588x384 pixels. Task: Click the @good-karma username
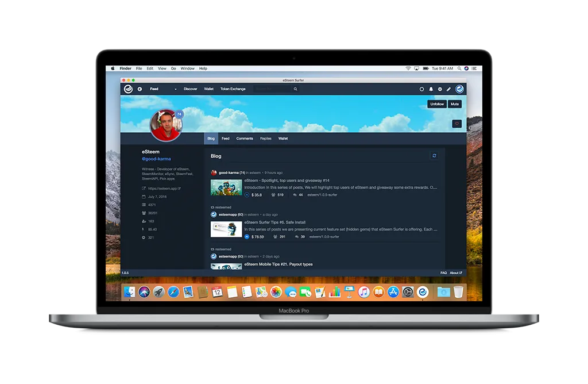[156, 159]
